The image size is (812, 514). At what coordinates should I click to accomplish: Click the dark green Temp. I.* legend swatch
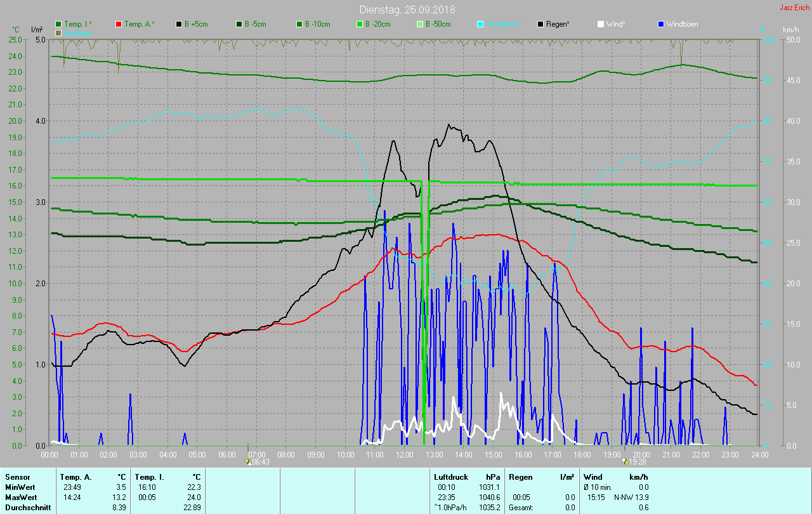(59, 24)
